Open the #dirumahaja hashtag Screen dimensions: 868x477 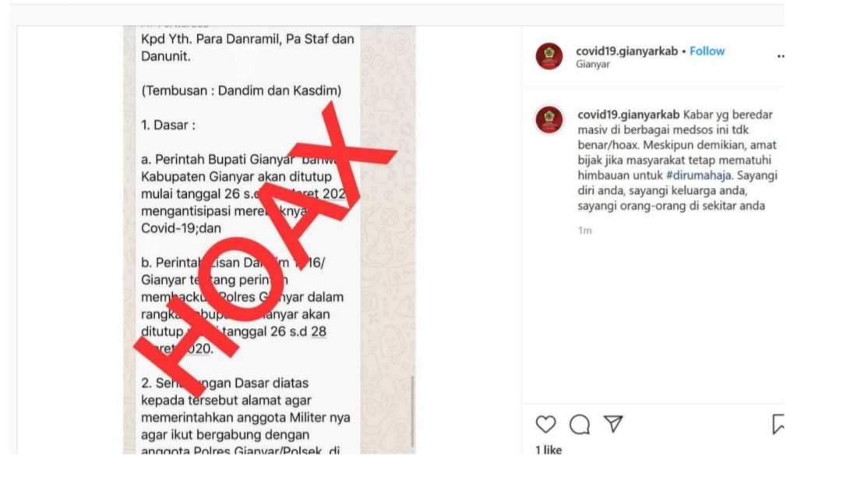698,175
